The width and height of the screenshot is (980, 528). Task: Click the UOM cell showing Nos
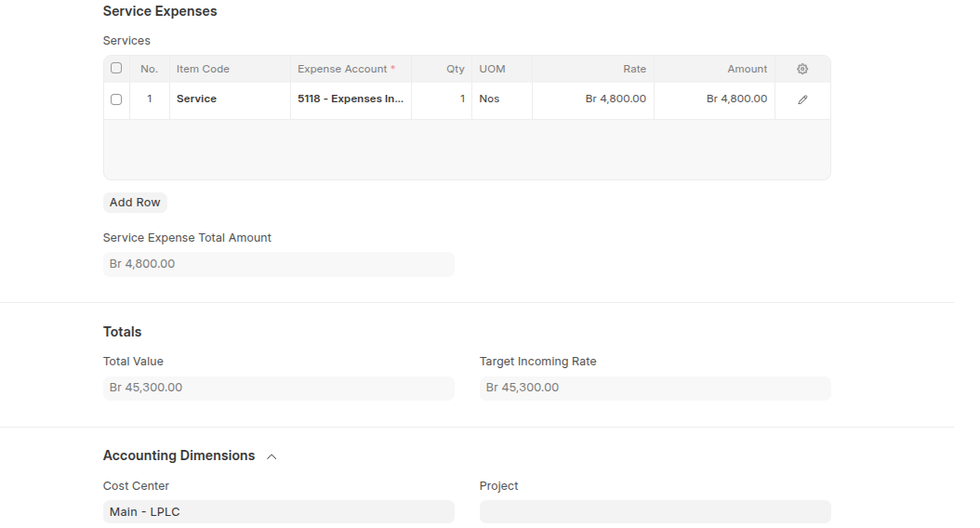[501, 99]
